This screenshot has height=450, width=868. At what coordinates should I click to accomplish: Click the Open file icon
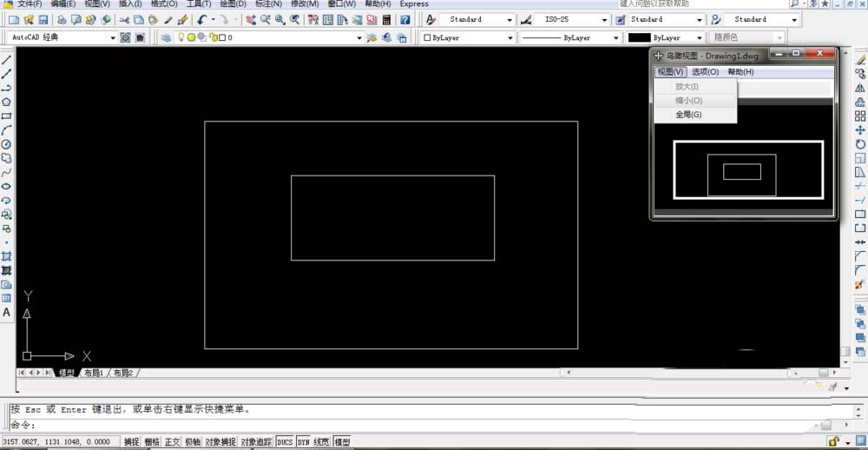tap(29, 20)
